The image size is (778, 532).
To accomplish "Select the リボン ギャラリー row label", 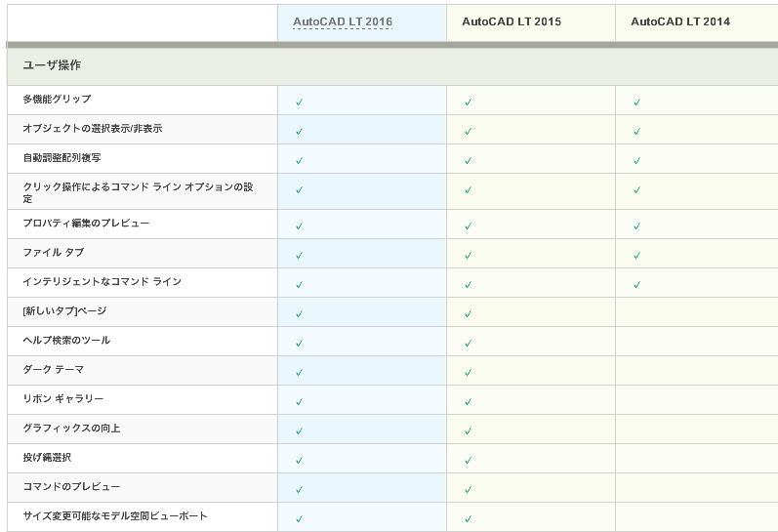I will point(63,398).
